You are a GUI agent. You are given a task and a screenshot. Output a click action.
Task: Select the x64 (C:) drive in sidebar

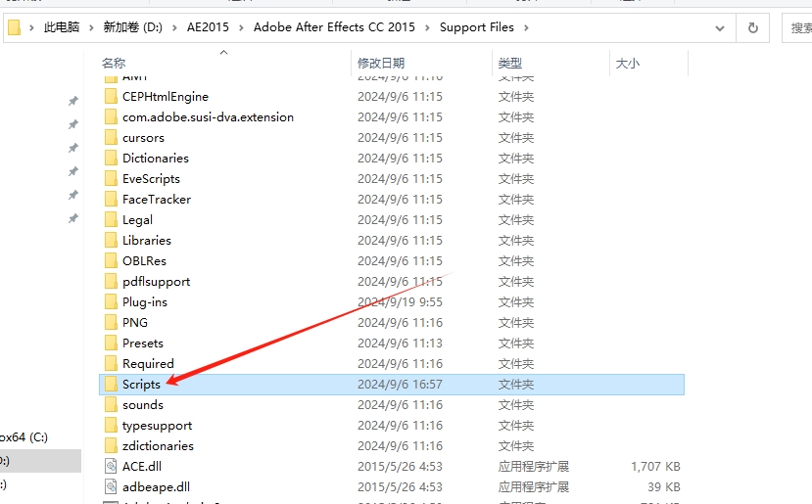[24, 437]
